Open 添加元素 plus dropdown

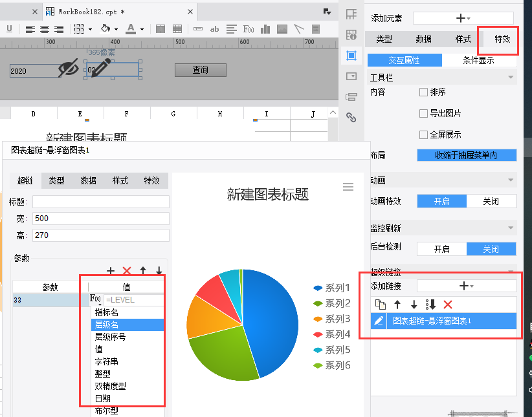click(x=463, y=18)
